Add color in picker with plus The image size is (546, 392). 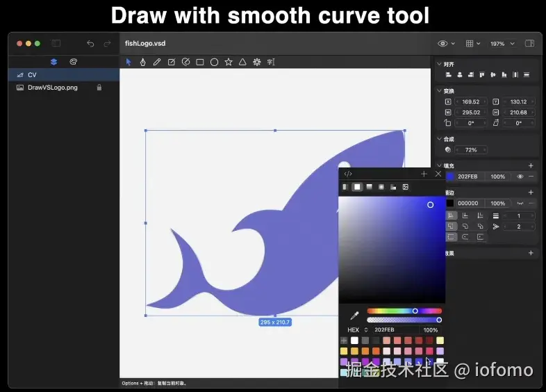[x=424, y=174]
